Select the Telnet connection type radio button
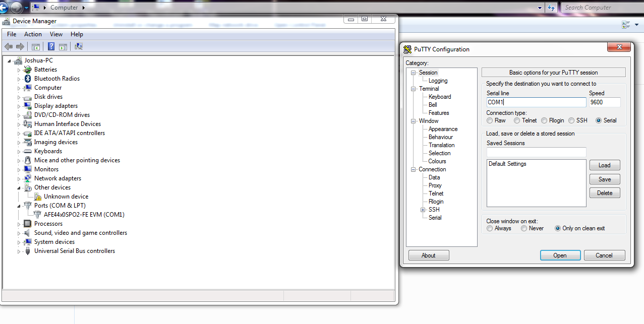The width and height of the screenshot is (644, 324). coord(517,120)
